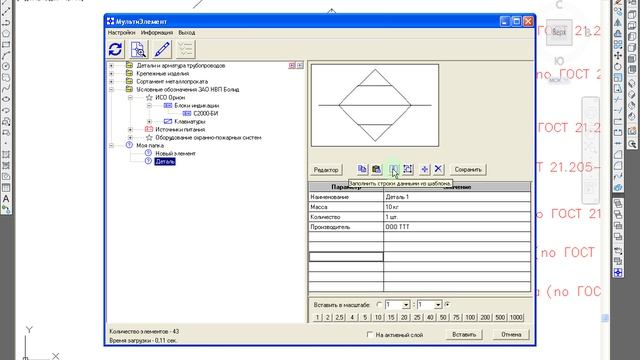Click the 50 scale preset button

(443, 317)
